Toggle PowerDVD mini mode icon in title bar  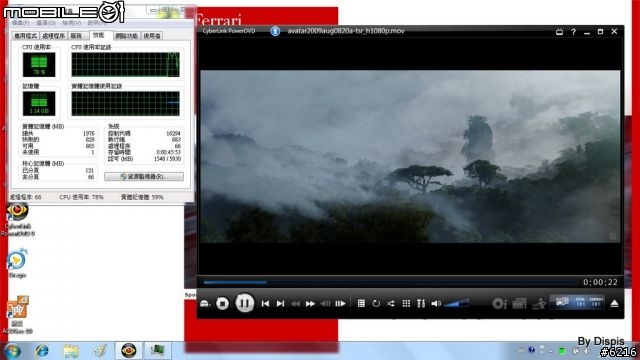(x=559, y=31)
